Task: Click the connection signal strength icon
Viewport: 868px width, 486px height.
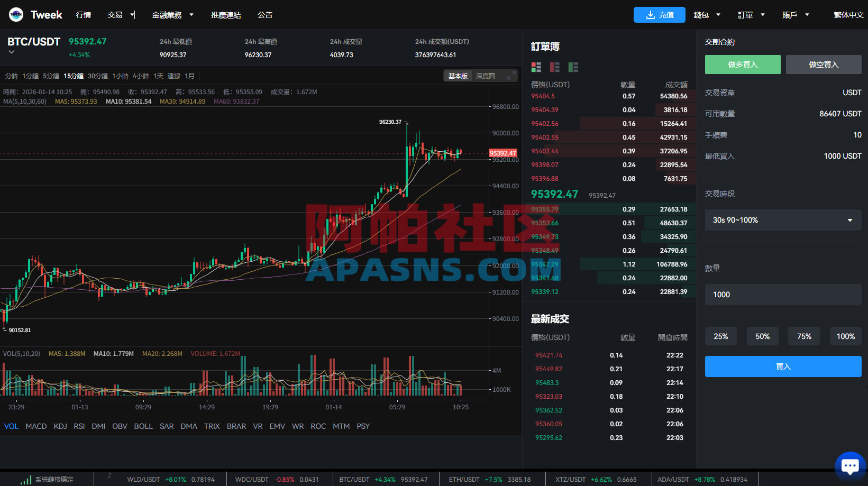Action: point(25,480)
